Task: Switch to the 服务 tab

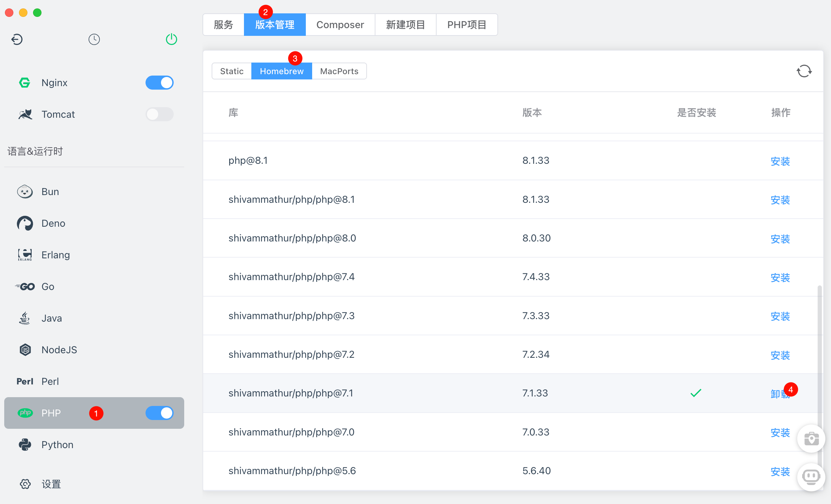Action: pyautogui.click(x=224, y=25)
